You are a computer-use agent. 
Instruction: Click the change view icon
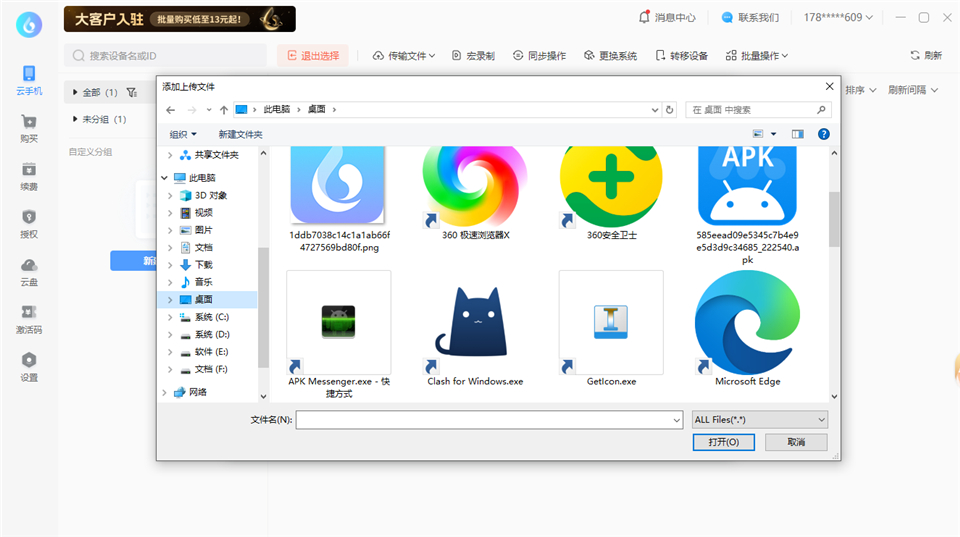click(x=758, y=134)
